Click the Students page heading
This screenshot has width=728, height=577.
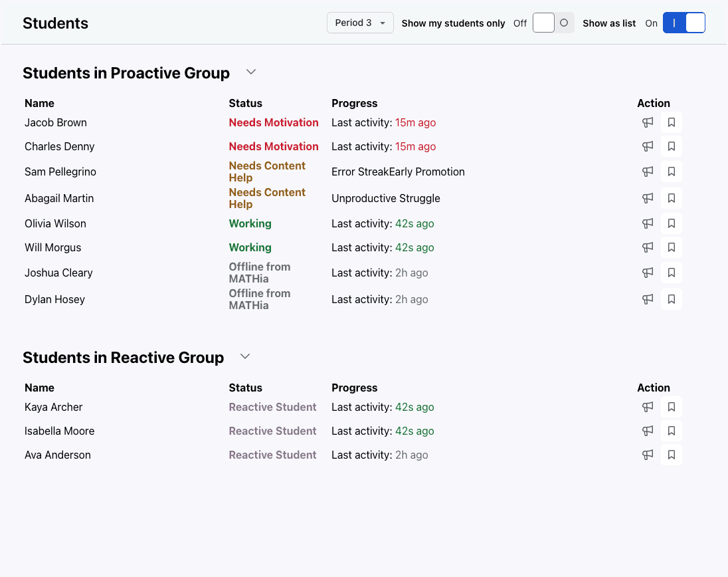55,23
